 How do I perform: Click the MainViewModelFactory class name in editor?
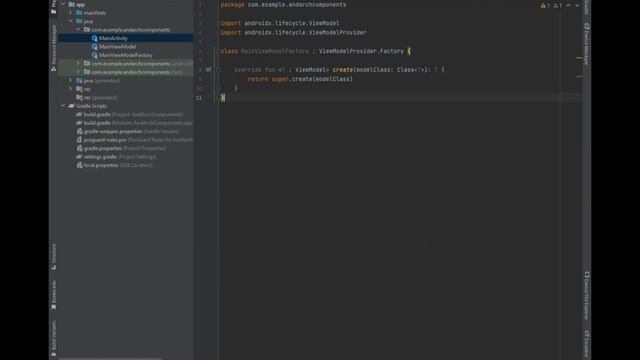275,51
